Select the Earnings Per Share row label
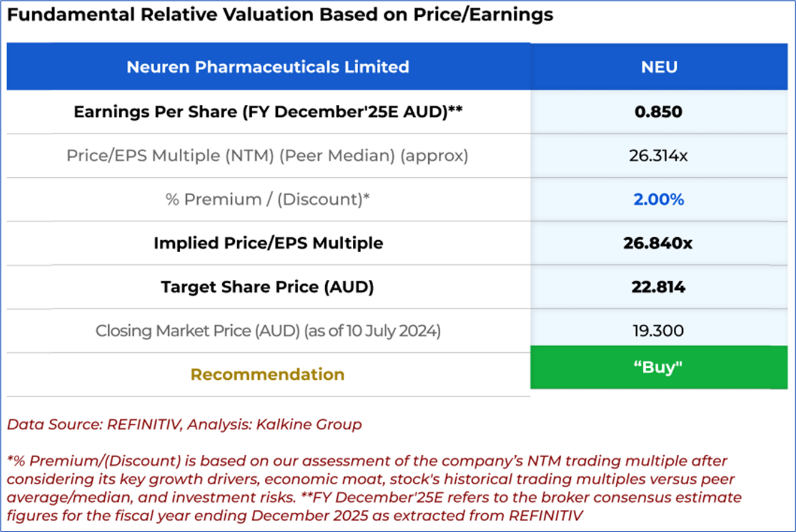The height and width of the screenshot is (532, 796). click(x=268, y=112)
